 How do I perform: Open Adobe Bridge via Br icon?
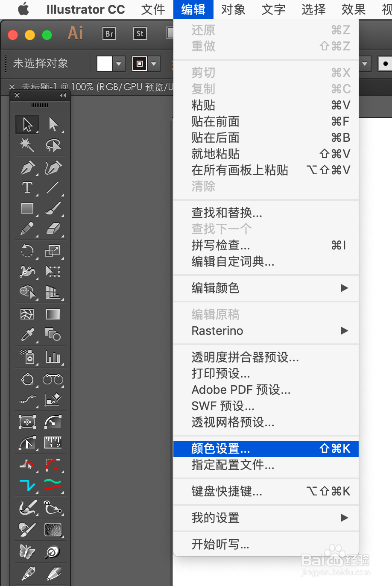coord(109,34)
